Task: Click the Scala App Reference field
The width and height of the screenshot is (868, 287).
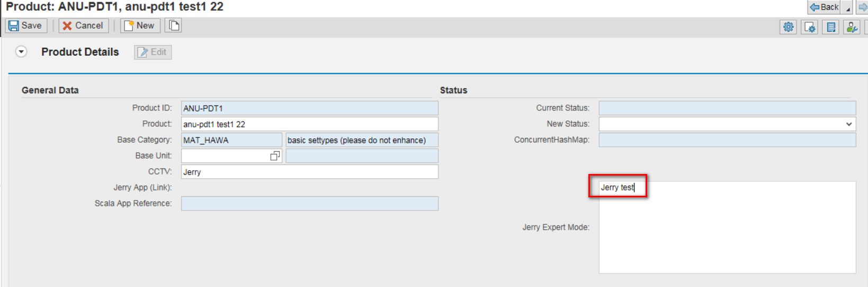Action: pos(309,204)
